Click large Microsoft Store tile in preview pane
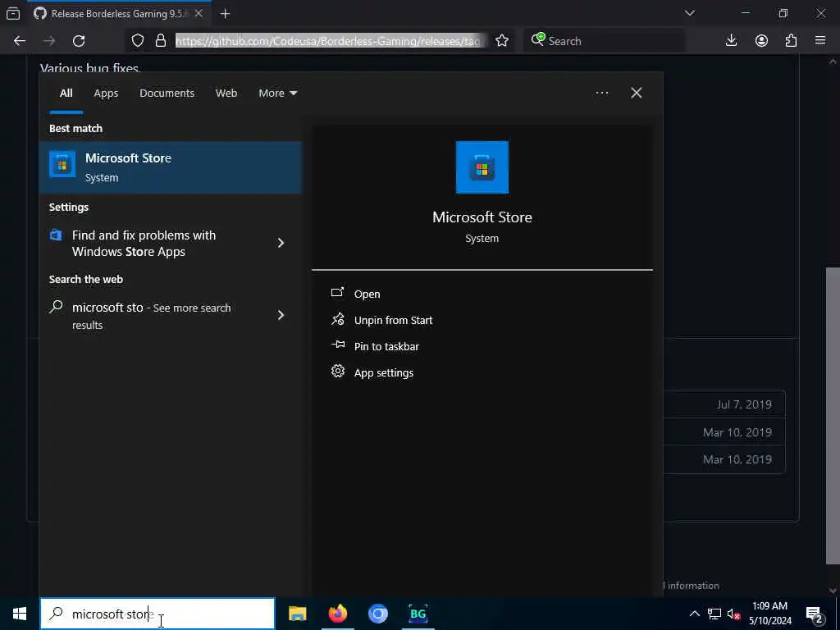 coord(482,167)
